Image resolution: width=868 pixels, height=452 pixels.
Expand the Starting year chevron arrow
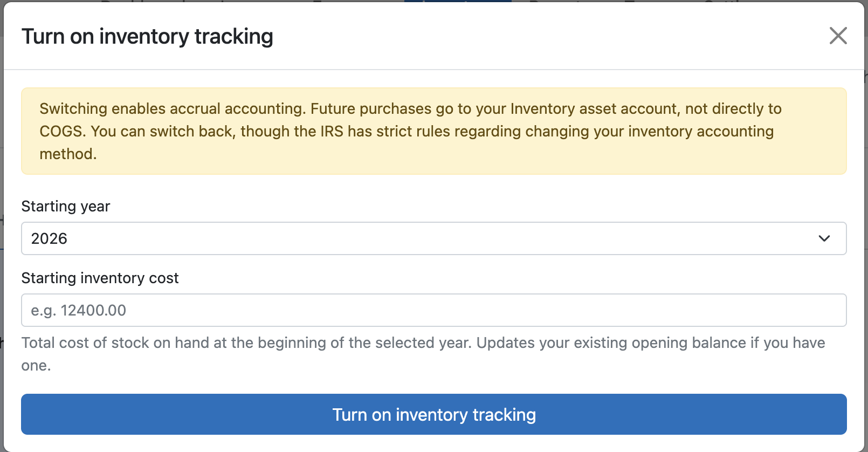824,238
